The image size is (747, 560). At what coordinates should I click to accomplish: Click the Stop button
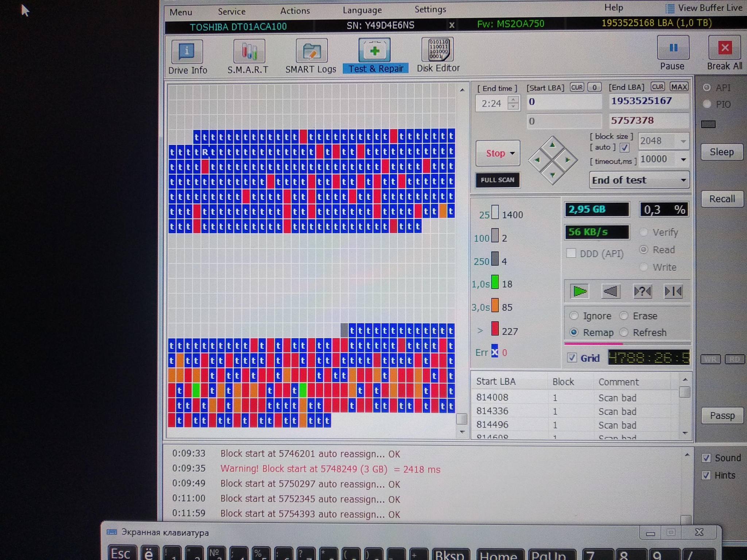click(497, 153)
